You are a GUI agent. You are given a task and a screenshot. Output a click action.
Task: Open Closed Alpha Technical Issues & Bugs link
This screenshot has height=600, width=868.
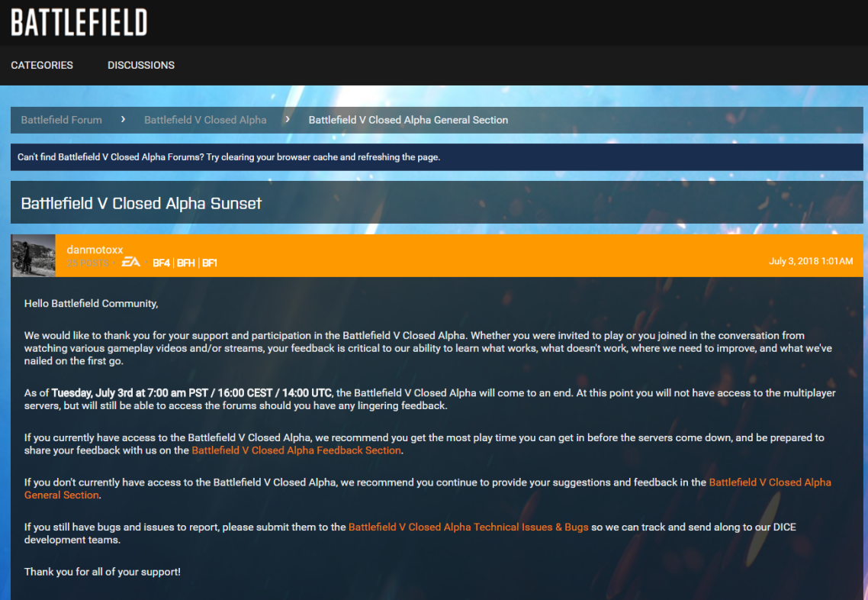pyautogui.click(x=468, y=527)
